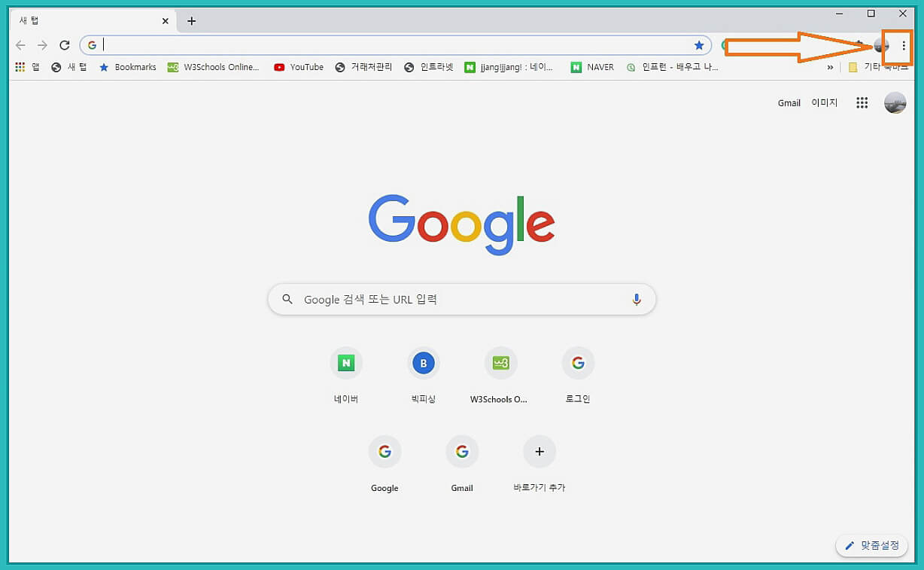The image size is (924, 570).
Task: Open the jjangjjang! 네이버 bookmark
Action: tap(509, 67)
